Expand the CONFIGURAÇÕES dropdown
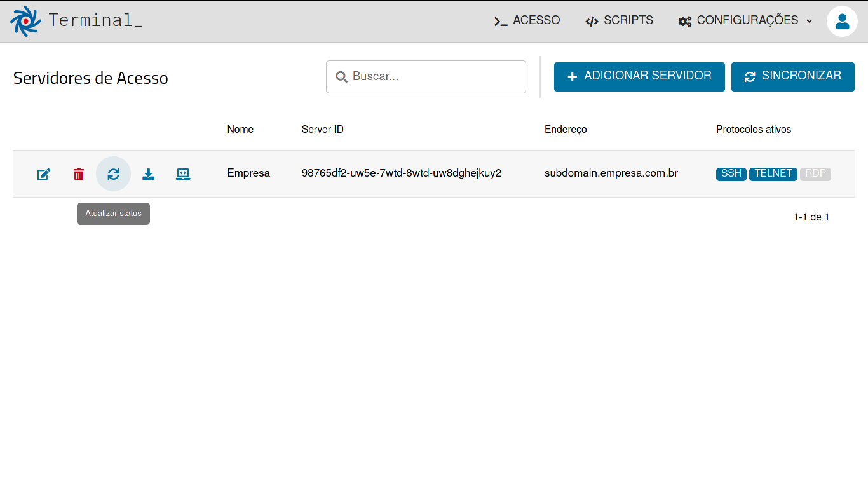The width and height of the screenshot is (868, 488). pos(745,20)
